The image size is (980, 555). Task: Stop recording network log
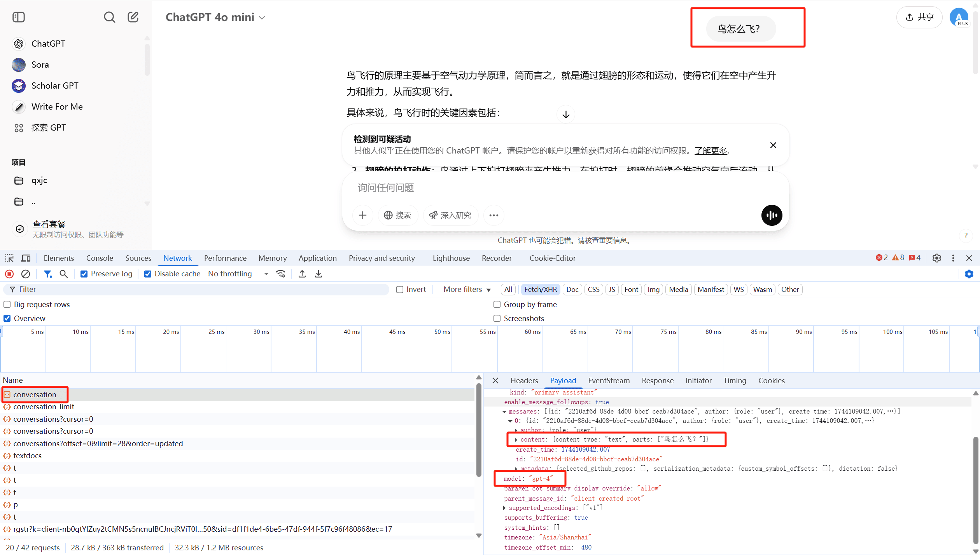coord(9,274)
